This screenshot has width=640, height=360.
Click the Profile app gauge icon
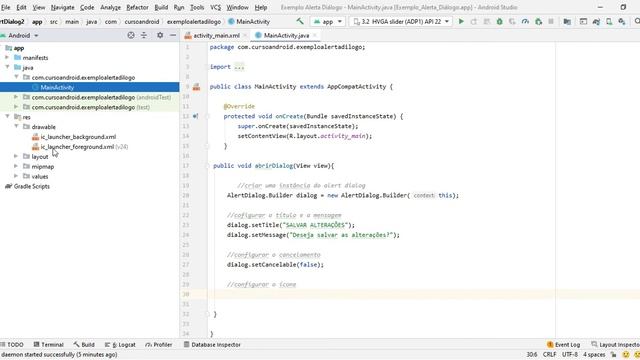(525, 21)
